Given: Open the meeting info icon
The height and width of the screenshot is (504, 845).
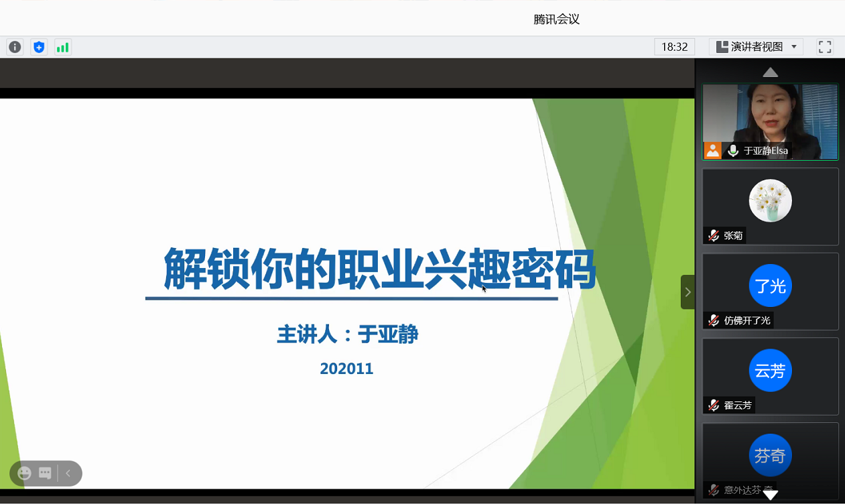Looking at the screenshot, I should point(15,47).
